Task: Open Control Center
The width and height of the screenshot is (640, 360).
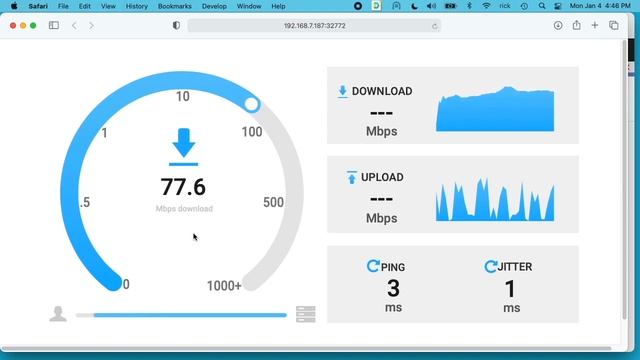Action: [558, 6]
